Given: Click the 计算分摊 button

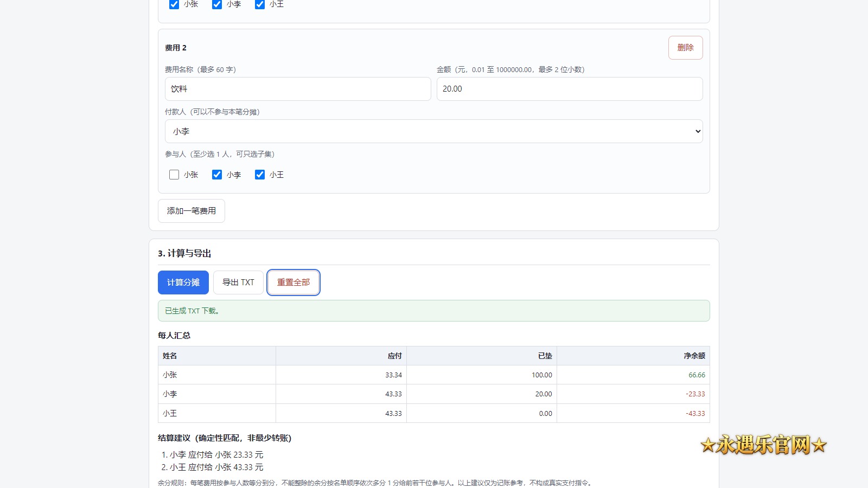Looking at the screenshot, I should (x=183, y=282).
